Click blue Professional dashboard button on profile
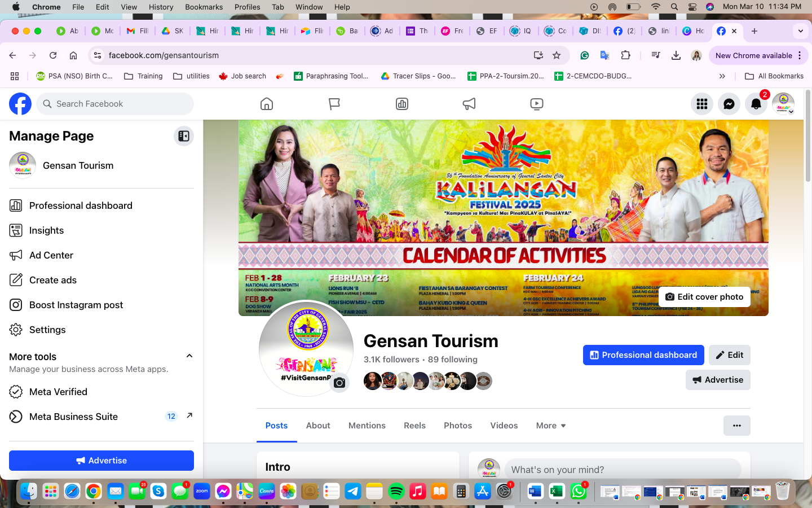This screenshot has width=812, height=508. click(643, 355)
